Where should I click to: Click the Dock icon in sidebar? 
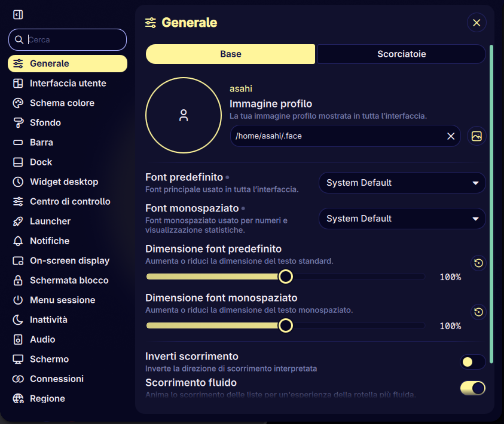pyautogui.click(x=18, y=162)
